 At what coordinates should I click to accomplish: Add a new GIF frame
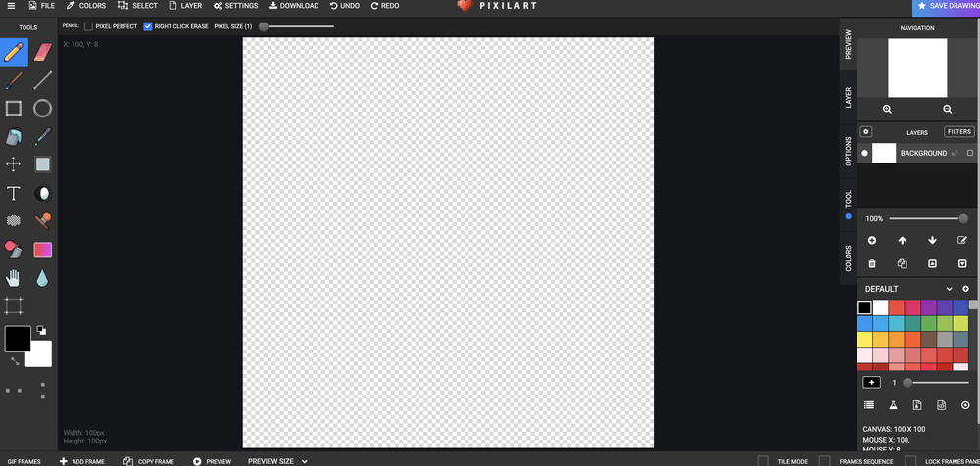point(82,462)
